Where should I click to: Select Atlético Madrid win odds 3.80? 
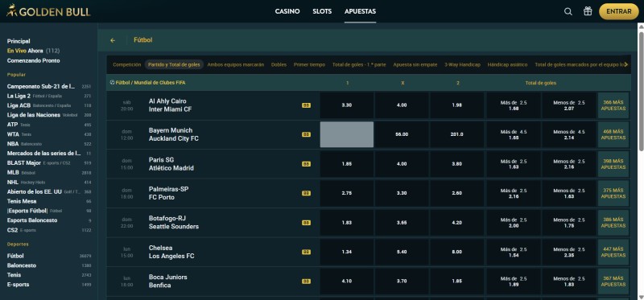[457, 164]
